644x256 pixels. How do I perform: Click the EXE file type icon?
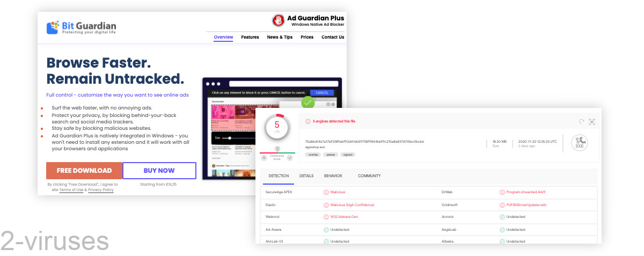point(580,143)
